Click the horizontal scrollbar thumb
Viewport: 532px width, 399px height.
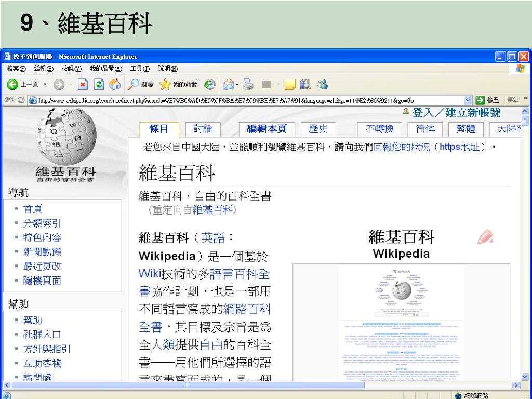(x=188, y=385)
